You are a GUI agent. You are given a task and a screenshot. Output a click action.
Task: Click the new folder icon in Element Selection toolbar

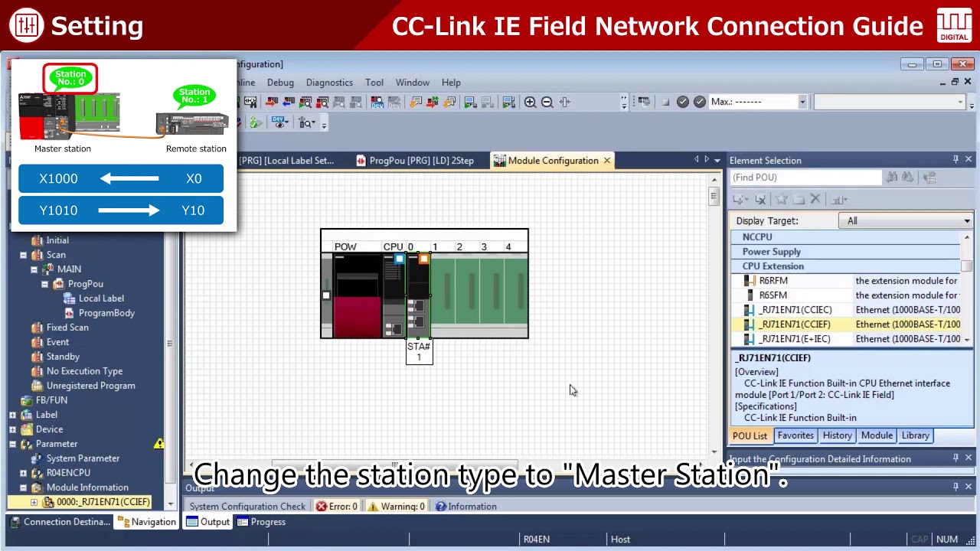(x=799, y=199)
